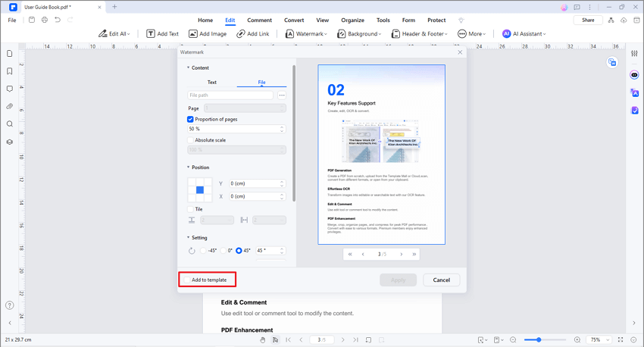Browse for watermark file with ellipsis button

click(x=282, y=95)
